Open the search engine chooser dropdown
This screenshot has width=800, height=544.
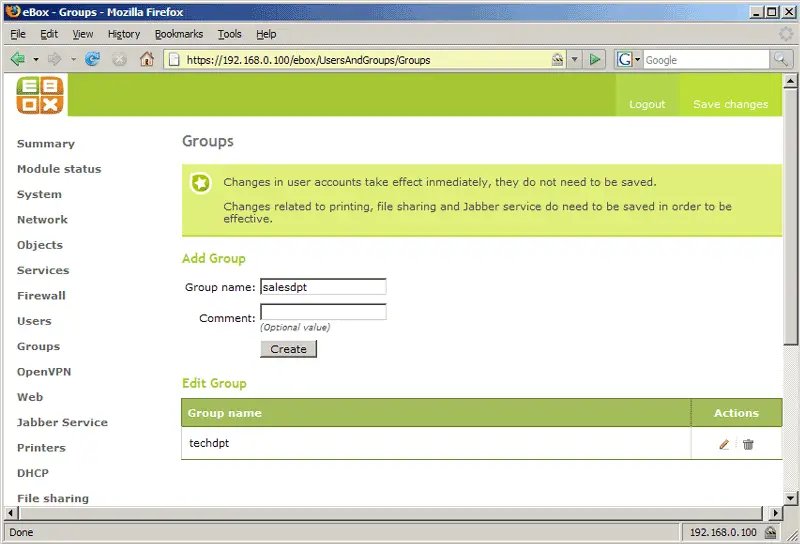pyautogui.click(x=637, y=60)
